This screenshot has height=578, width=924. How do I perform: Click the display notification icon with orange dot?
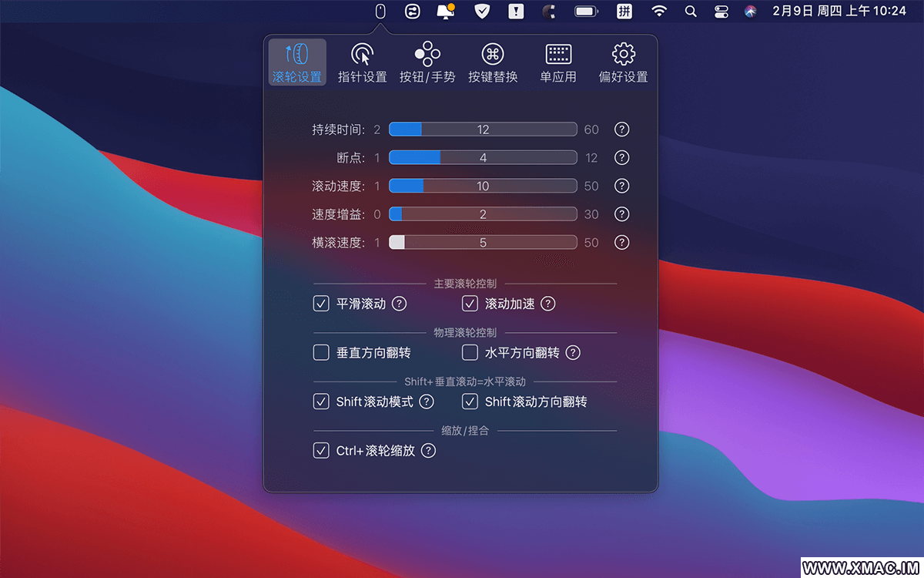(x=446, y=11)
